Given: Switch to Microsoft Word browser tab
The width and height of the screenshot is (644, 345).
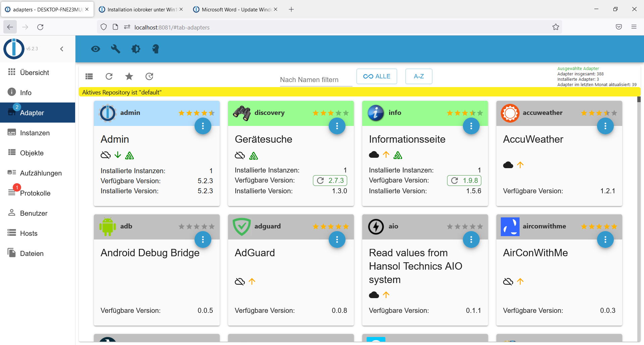Looking at the screenshot, I should (236, 9).
